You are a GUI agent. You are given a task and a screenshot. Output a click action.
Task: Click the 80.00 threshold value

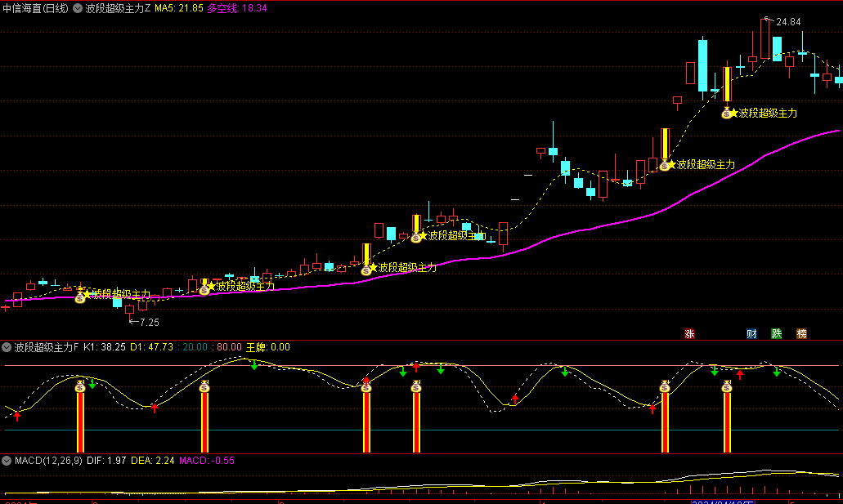point(229,347)
